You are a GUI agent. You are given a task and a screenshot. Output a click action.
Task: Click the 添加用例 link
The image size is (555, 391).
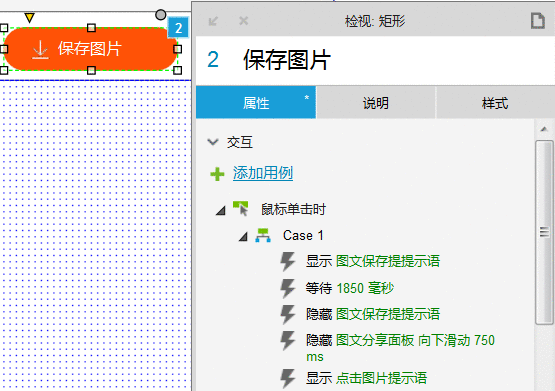263,173
